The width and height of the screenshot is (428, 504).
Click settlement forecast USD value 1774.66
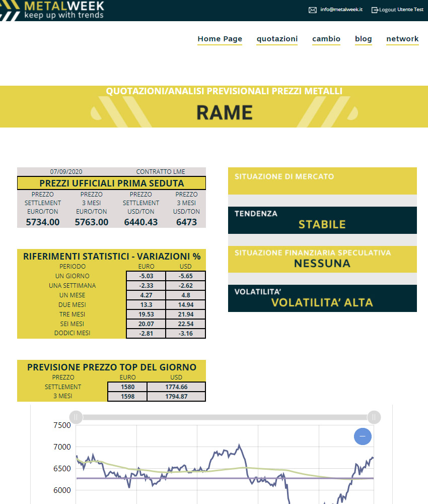[x=176, y=387]
